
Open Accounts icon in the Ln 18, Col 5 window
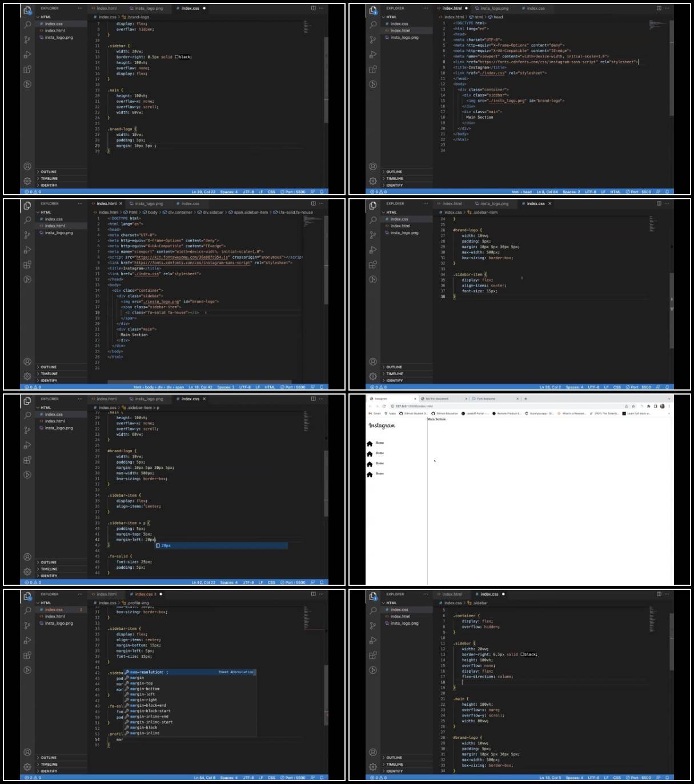(373, 752)
